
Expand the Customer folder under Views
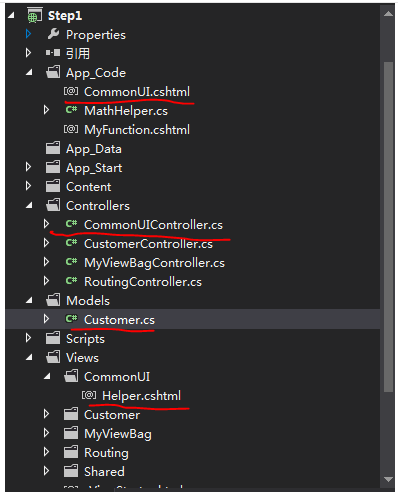pyautogui.click(x=46, y=414)
